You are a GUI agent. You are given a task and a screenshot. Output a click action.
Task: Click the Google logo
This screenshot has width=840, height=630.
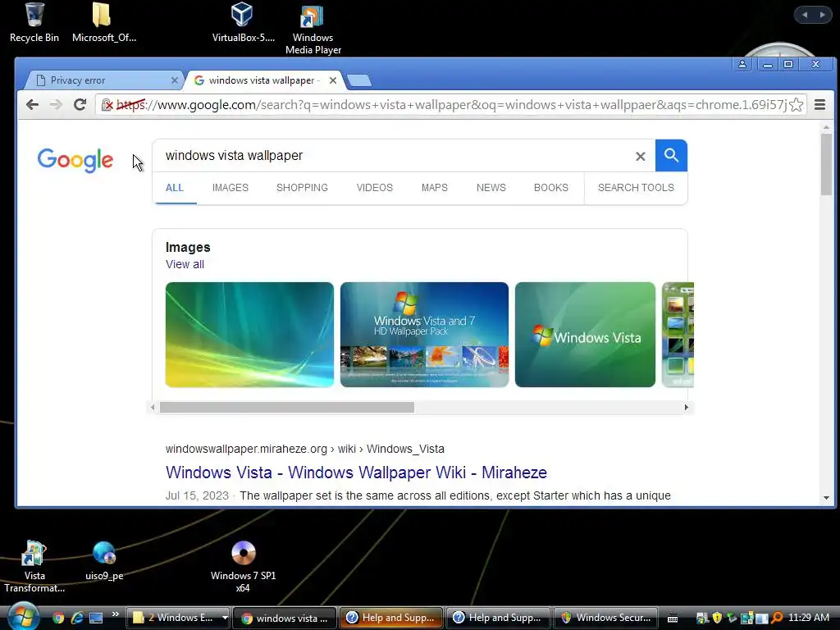pos(75,160)
